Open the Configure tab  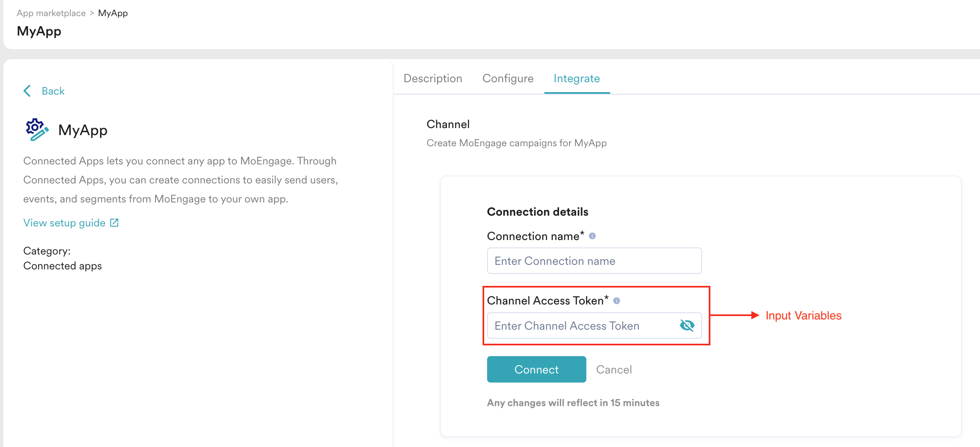pos(508,78)
